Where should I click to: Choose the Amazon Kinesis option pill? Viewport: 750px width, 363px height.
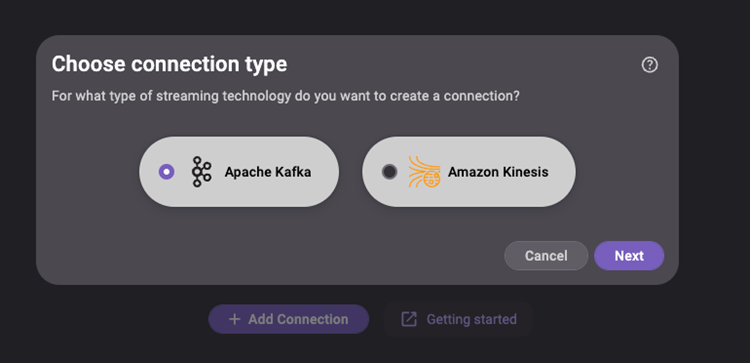point(469,172)
